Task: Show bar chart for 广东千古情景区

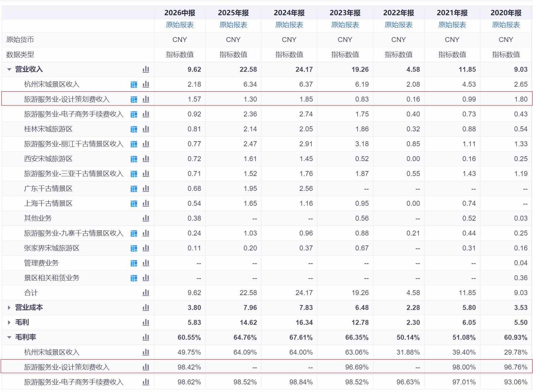Action: [146, 189]
